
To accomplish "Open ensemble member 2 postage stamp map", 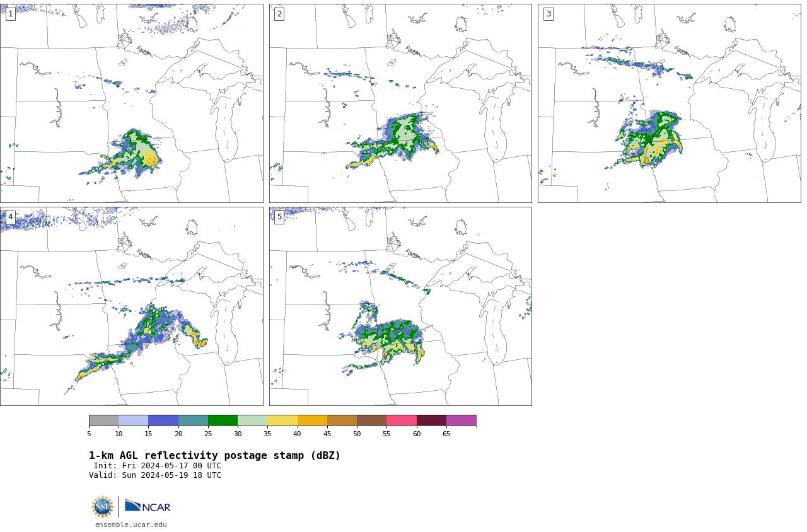I will (400, 103).
